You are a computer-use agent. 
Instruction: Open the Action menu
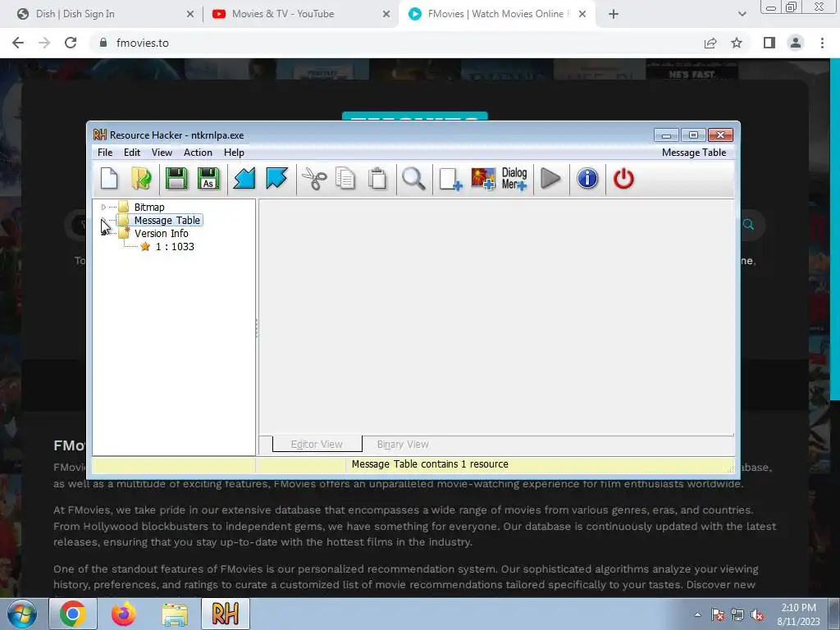click(x=198, y=152)
